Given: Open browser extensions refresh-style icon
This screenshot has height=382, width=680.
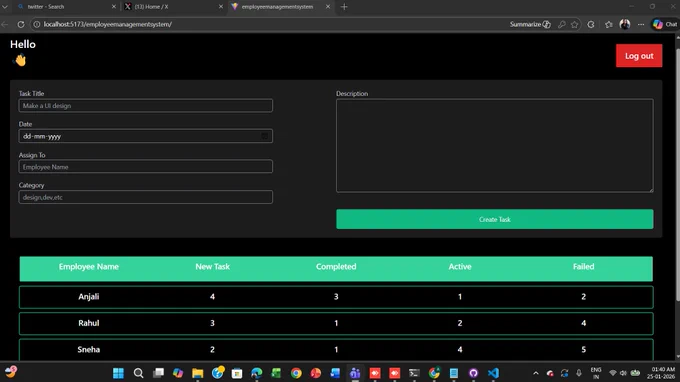Looking at the screenshot, I should 591,24.
